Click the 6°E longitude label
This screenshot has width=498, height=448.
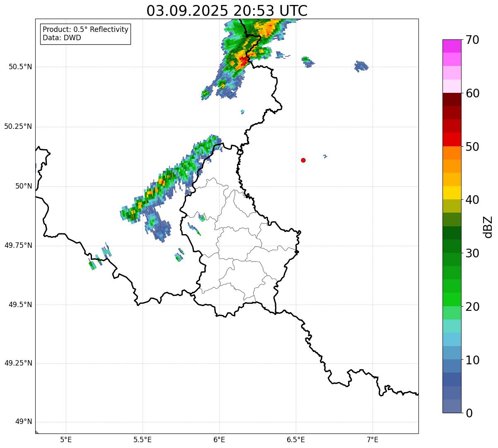(x=219, y=439)
